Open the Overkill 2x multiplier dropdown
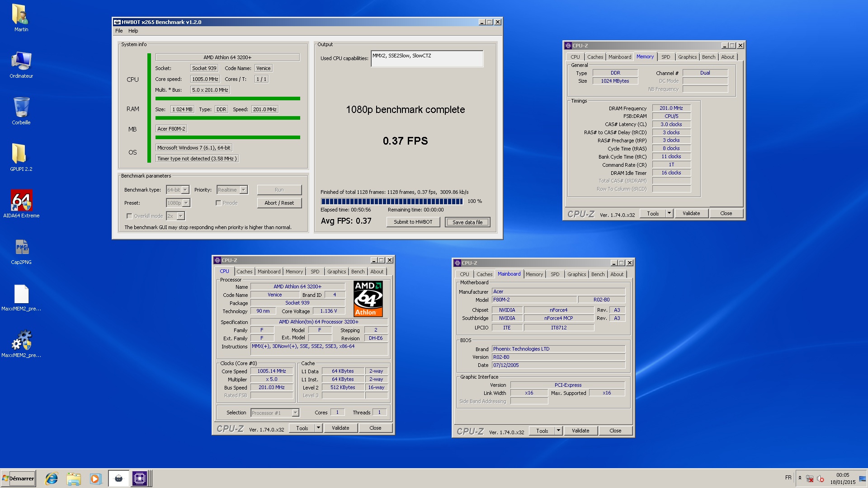Screen dimensions: 868x488 click(175, 216)
